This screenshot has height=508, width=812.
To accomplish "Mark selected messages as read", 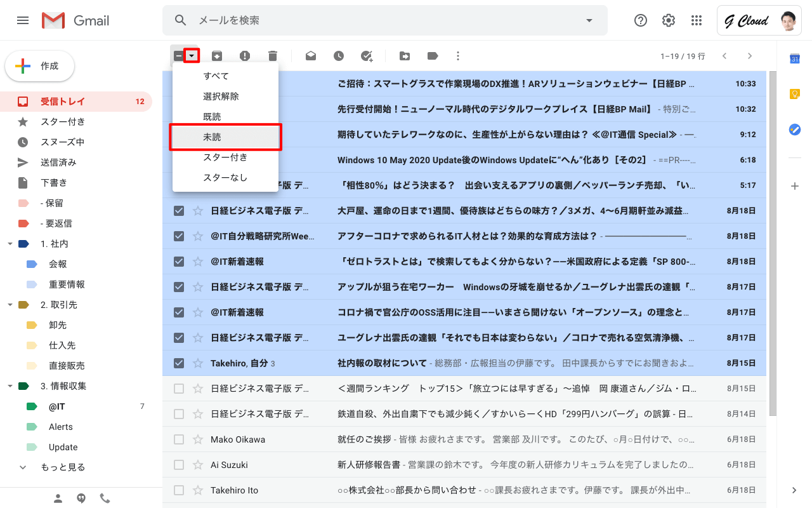I will 311,56.
